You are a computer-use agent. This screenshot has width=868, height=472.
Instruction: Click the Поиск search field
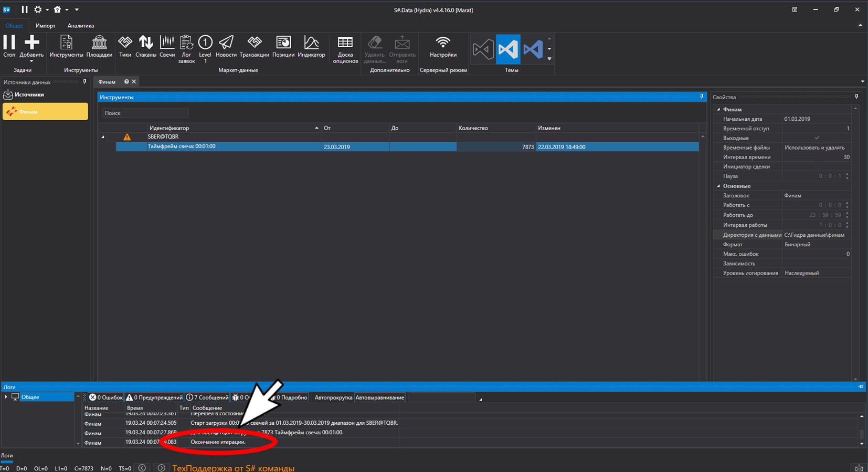pyautogui.click(x=145, y=113)
